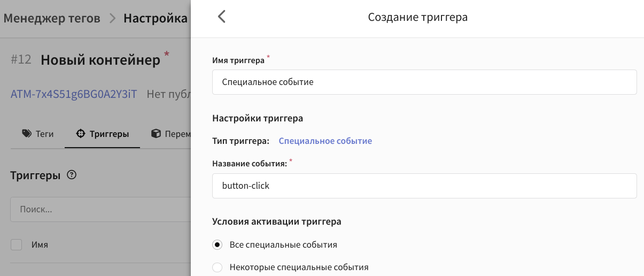Click the tag icon on Теги tab
Viewport: 644px width, 276px height.
point(27,134)
